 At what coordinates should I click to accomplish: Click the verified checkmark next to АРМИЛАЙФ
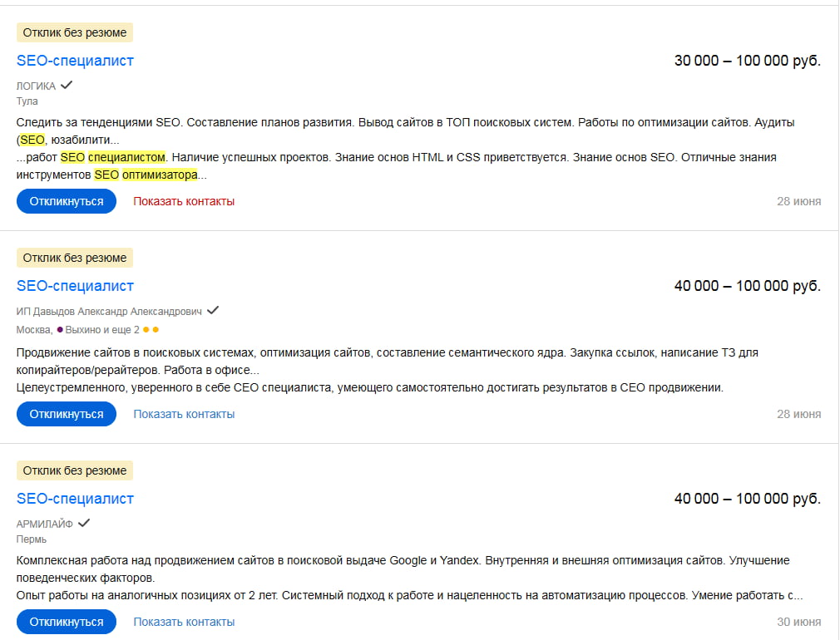pyautogui.click(x=85, y=523)
